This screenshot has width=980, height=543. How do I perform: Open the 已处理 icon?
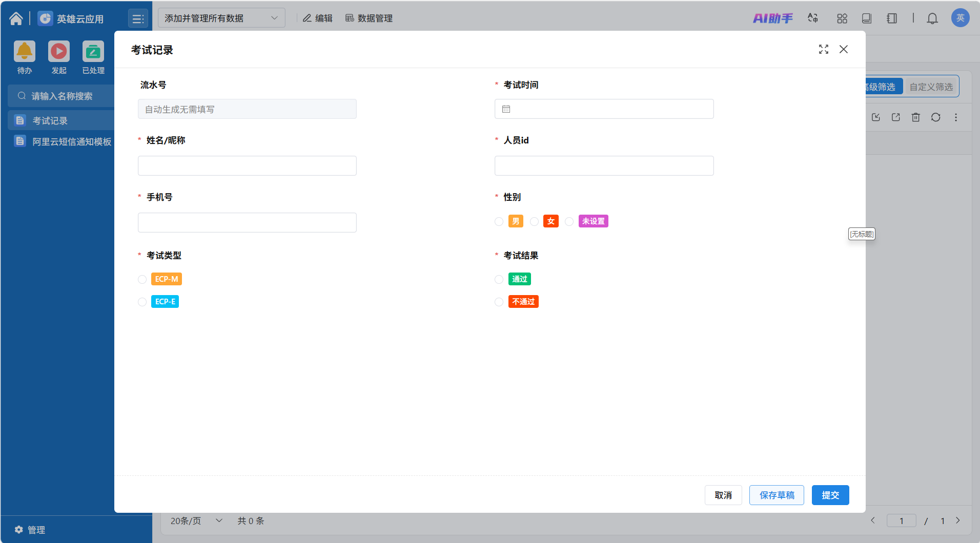click(x=93, y=52)
